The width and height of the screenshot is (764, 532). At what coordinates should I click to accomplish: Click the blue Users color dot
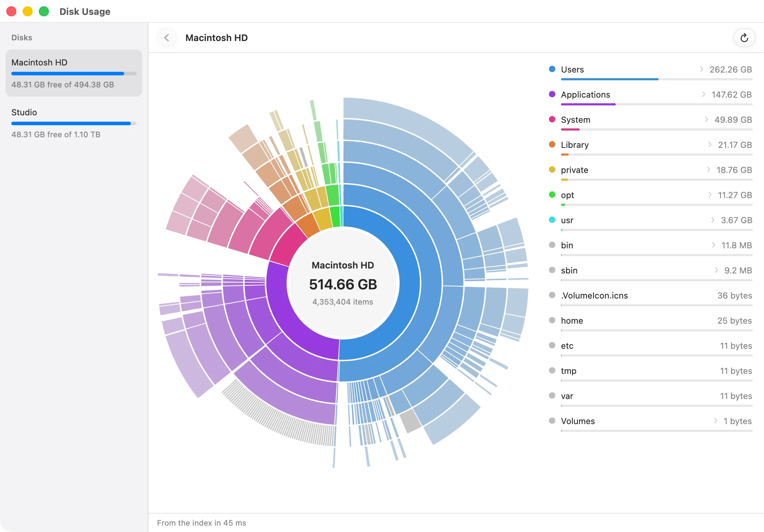pos(552,69)
